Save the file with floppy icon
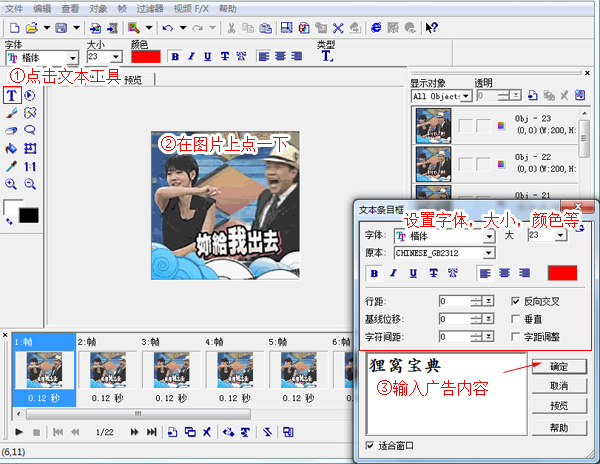600x464 pixels. [x=61, y=28]
